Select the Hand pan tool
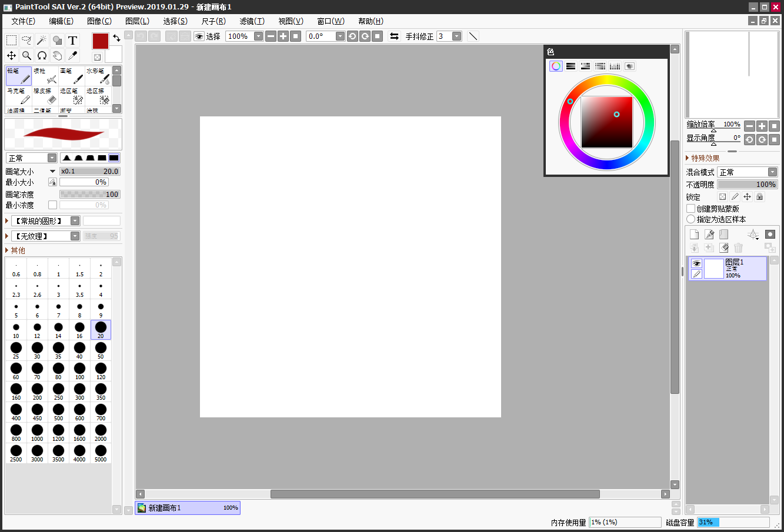784x532 pixels. click(x=57, y=55)
